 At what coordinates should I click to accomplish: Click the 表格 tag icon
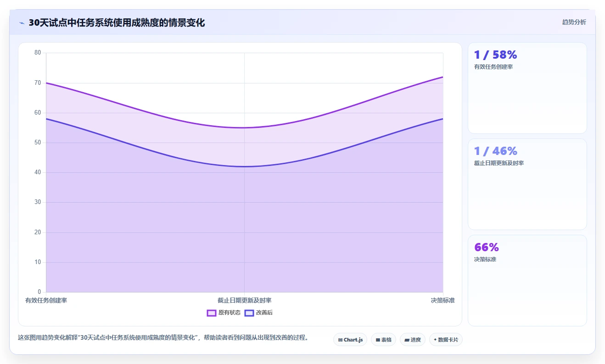(x=378, y=340)
